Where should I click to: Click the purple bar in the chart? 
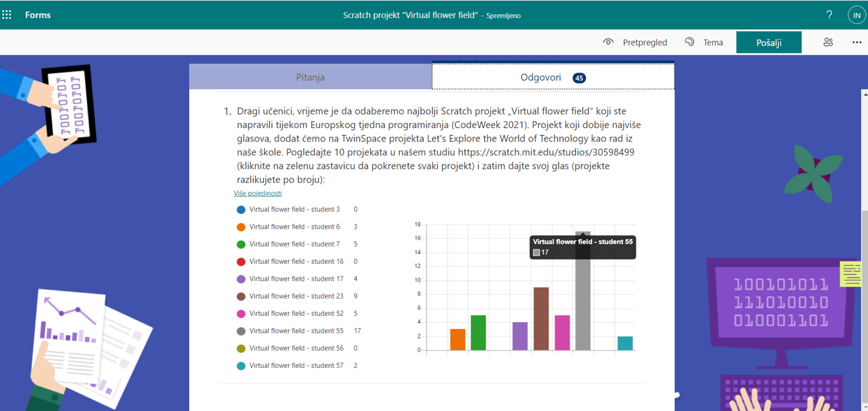[520, 336]
